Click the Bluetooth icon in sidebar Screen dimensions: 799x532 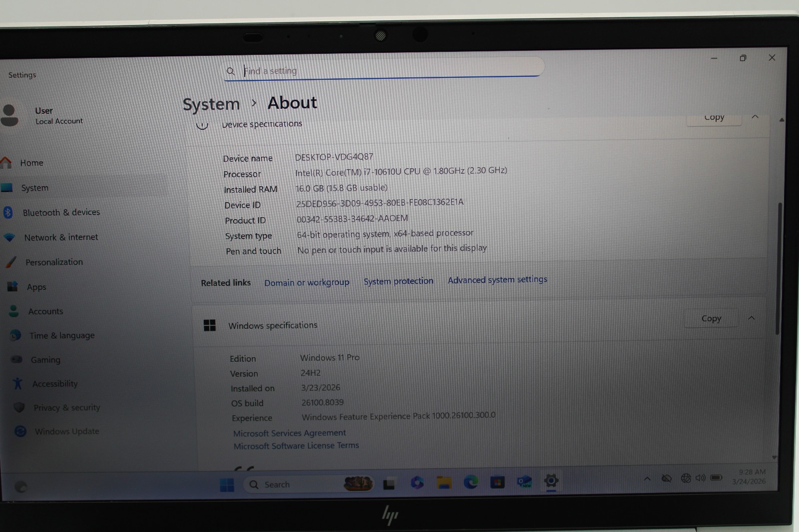(x=8, y=213)
